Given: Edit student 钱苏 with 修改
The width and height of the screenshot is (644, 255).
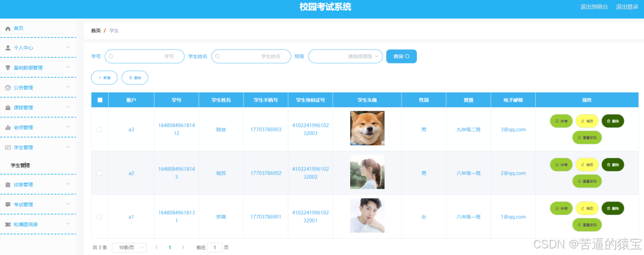Looking at the screenshot, I should point(587,165).
